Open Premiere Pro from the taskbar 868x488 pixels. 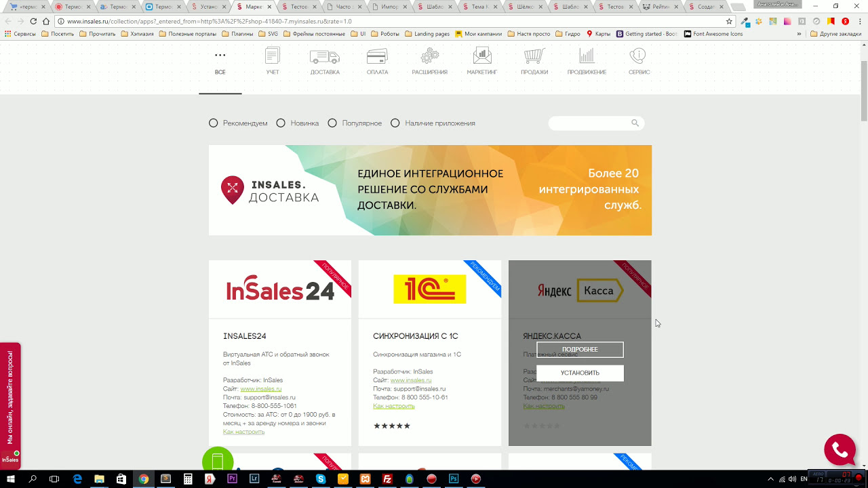[x=233, y=479]
